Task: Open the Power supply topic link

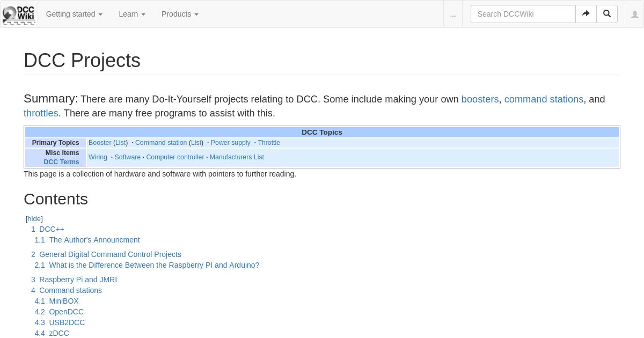Action: 231,143
